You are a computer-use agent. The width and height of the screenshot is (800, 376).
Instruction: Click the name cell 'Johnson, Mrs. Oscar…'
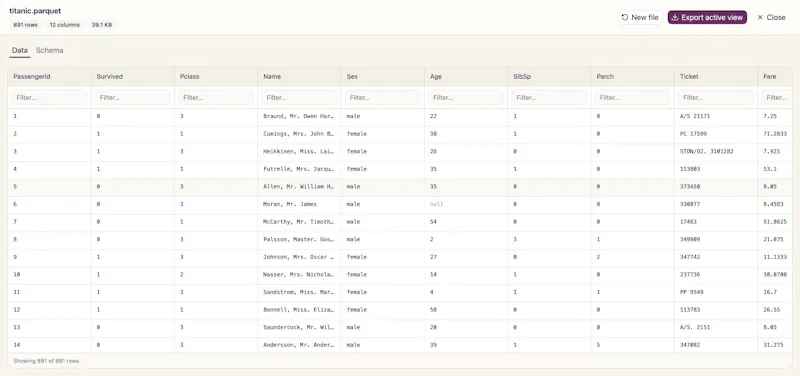click(x=298, y=257)
